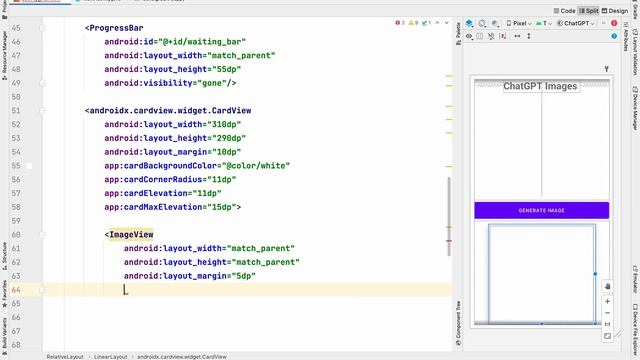
Task: Open the Device Manager tool window
Action: tap(635, 108)
